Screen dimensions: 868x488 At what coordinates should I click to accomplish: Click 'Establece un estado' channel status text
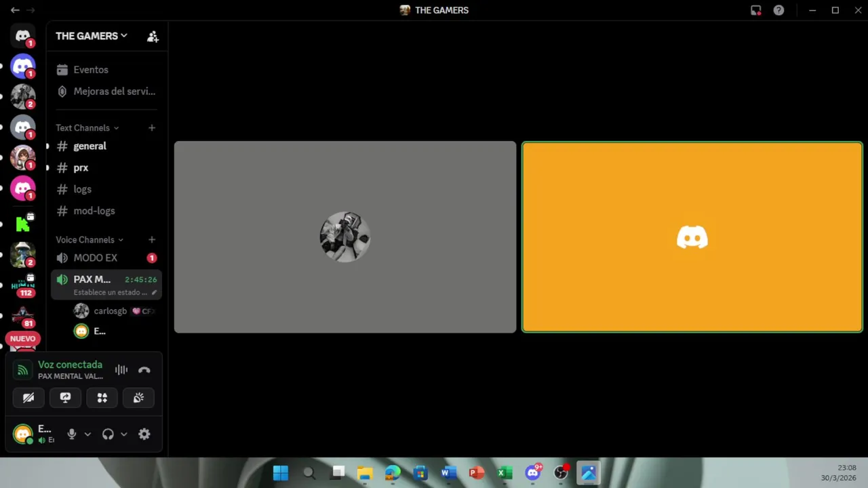coord(111,293)
